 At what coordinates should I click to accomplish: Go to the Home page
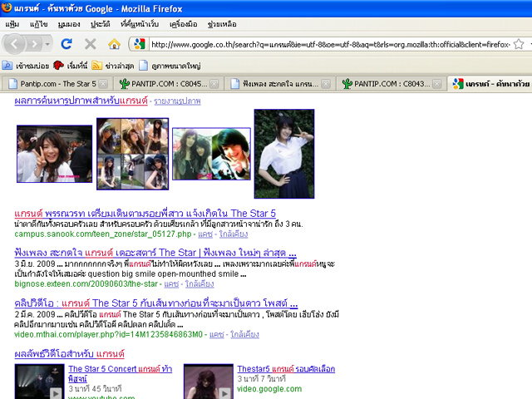(x=115, y=44)
